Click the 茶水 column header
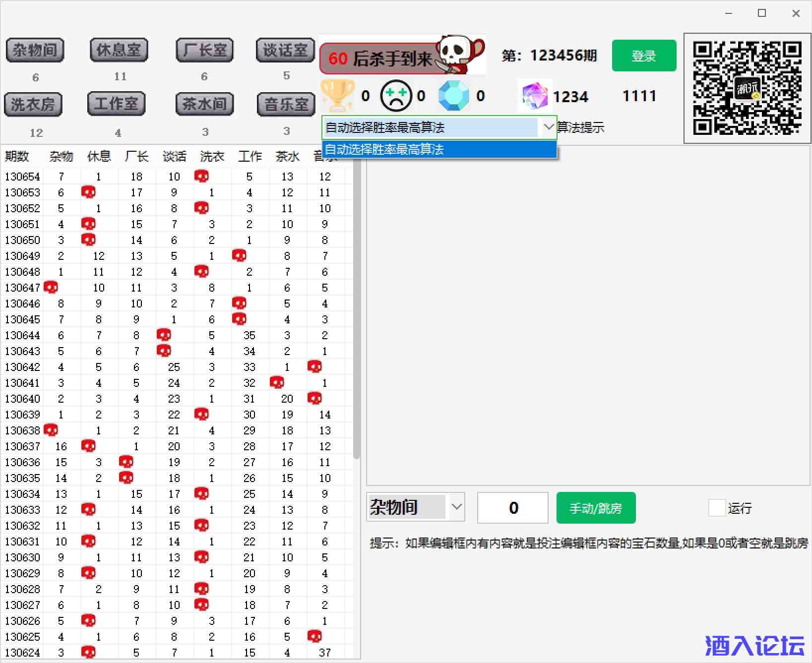The image size is (812, 663). [x=287, y=156]
